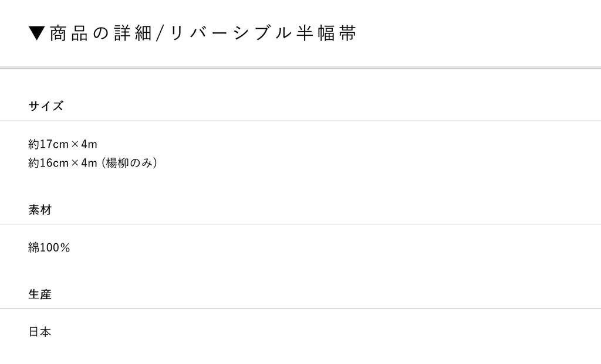601x364 pixels.
Task: Click the double divider below the heading
Action: click(x=300, y=68)
